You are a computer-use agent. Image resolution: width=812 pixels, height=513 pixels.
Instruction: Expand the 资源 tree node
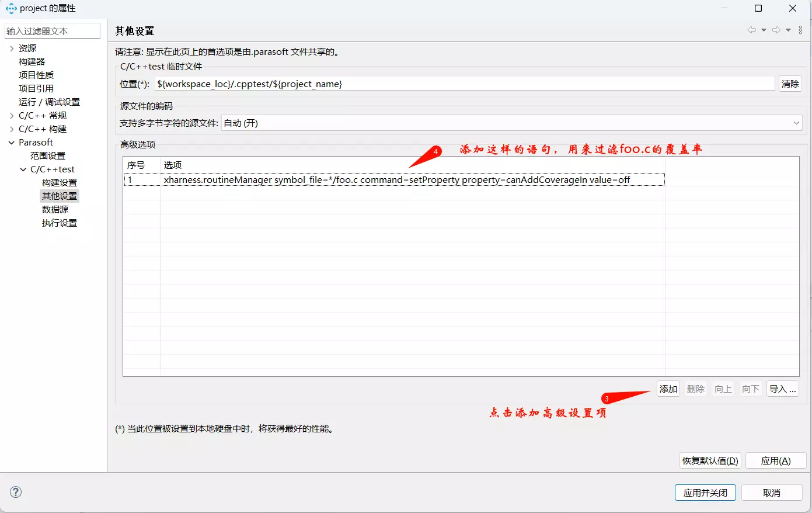click(12, 48)
